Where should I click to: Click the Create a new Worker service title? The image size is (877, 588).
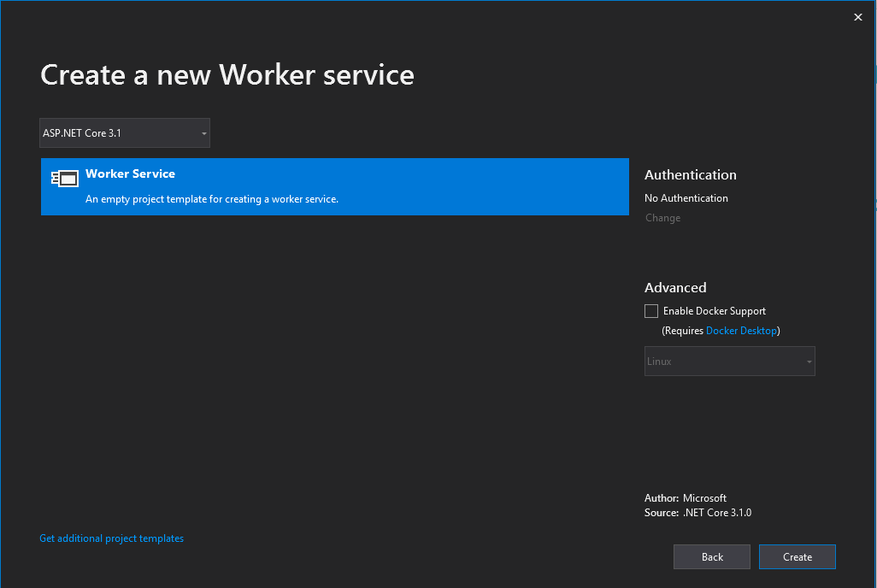coord(227,75)
